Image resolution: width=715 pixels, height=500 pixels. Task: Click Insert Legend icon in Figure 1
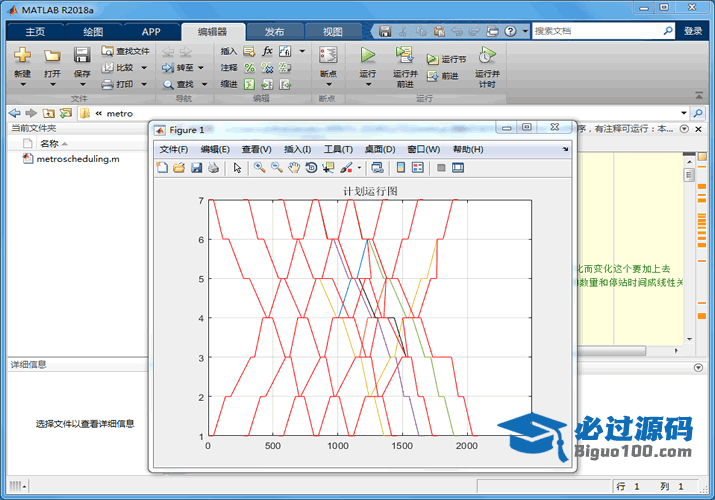coord(418,168)
